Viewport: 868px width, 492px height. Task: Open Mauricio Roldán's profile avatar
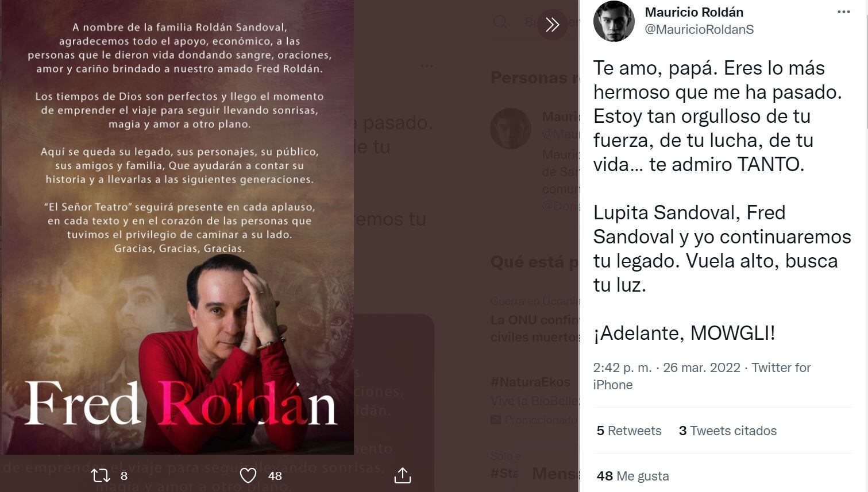(x=614, y=21)
